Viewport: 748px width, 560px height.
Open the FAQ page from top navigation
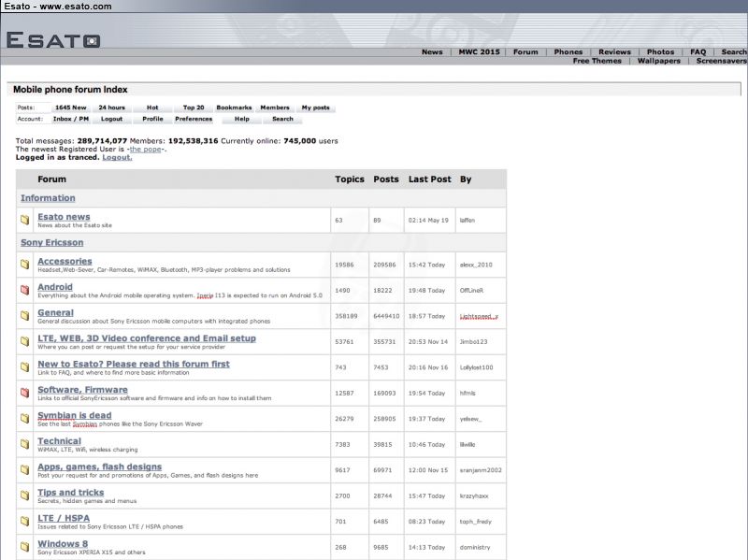click(698, 52)
